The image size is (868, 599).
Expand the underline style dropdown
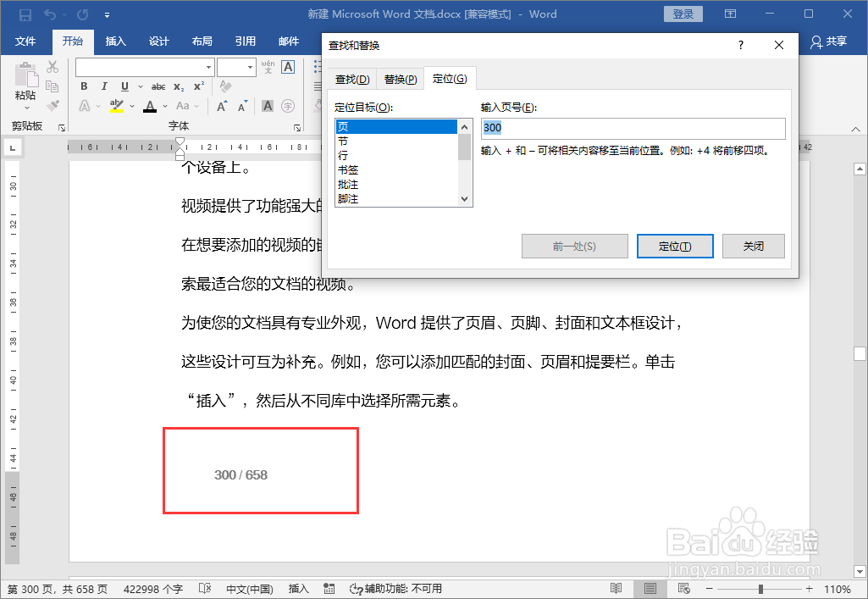click(141, 86)
